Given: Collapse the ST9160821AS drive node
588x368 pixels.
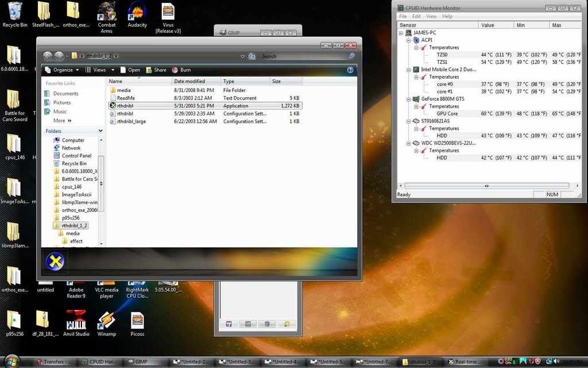Looking at the screenshot, I should (x=408, y=121).
